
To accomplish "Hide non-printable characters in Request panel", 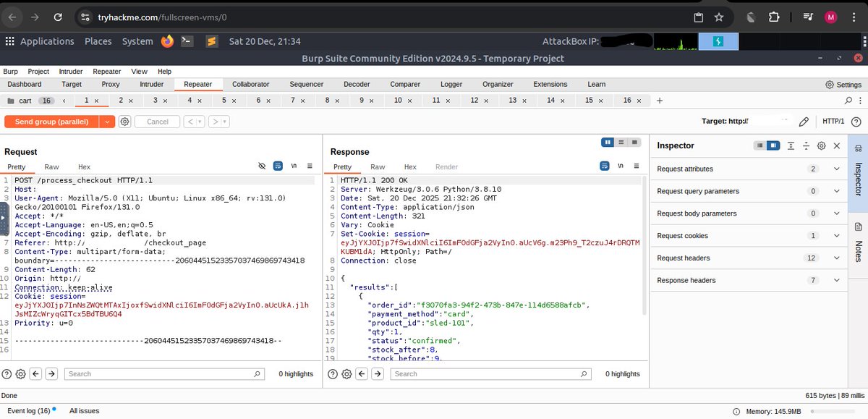I will (x=262, y=166).
